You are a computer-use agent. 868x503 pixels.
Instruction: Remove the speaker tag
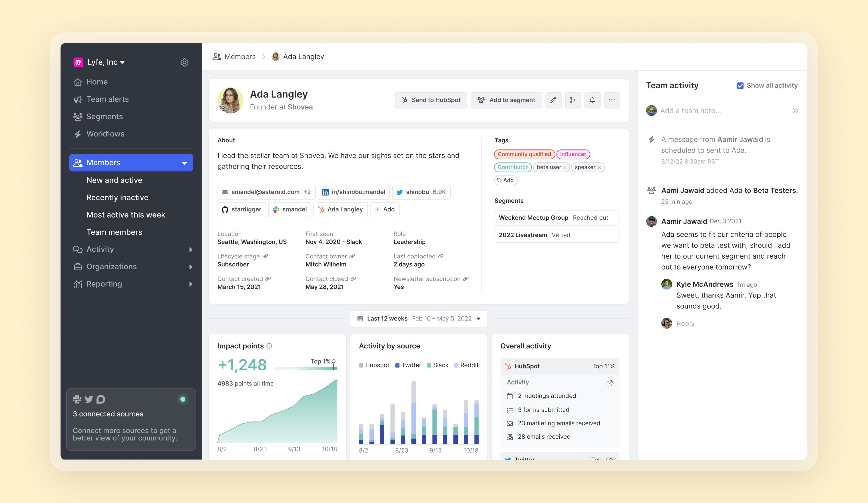(600, 167)
